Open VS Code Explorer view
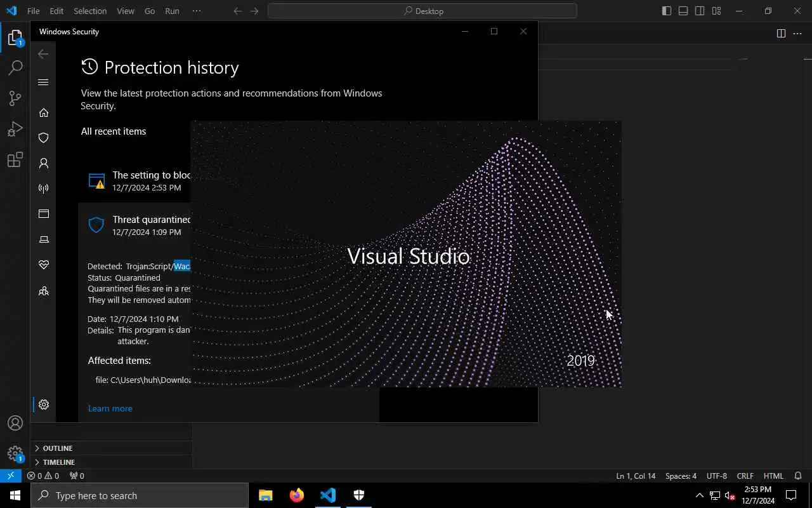812x508 pixels. click(15, 38)
